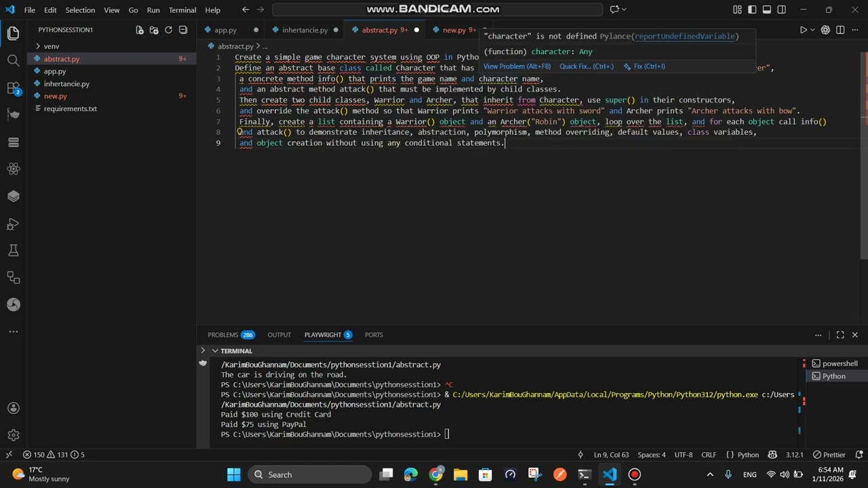Screen dimensions: 868x488
Task: Collapse the TERMINAL section chevron
Action: coord(215,351)
